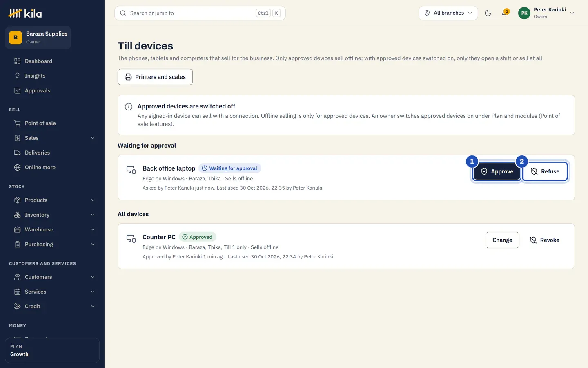588x368 pixels.
Task: Click the Back office laptop device icon
Action: (131, 170)
